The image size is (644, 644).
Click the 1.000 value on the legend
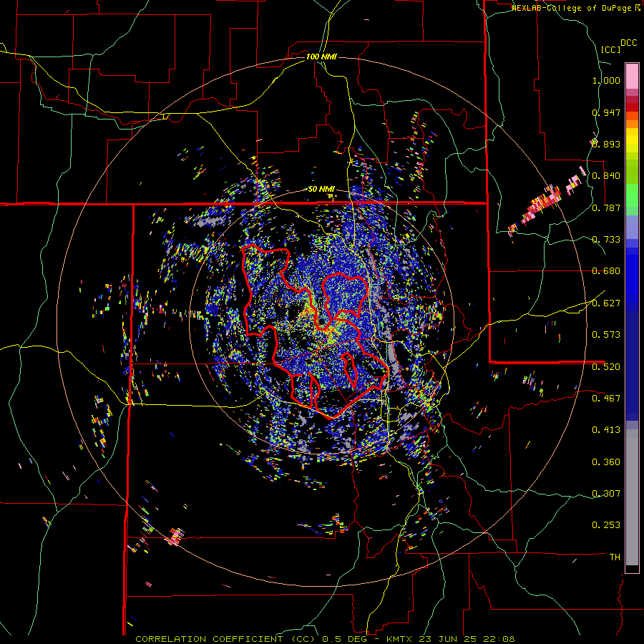pos(606,80)
